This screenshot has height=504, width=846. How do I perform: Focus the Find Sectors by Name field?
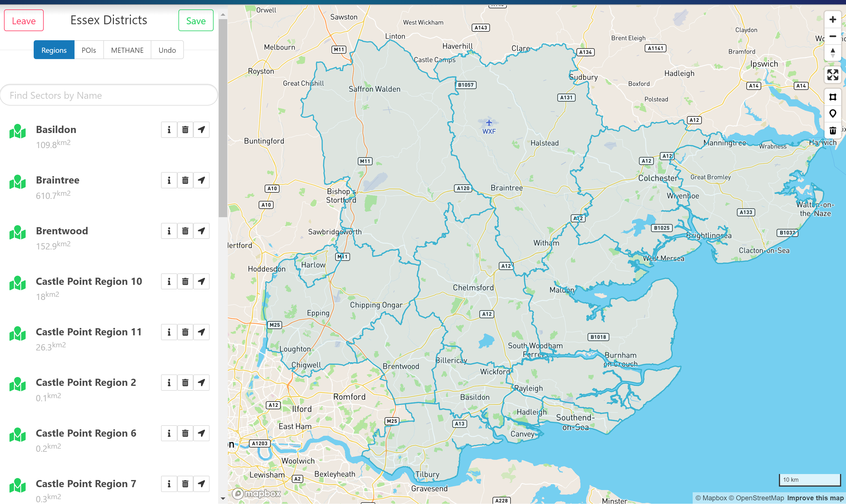pos(109,95)
